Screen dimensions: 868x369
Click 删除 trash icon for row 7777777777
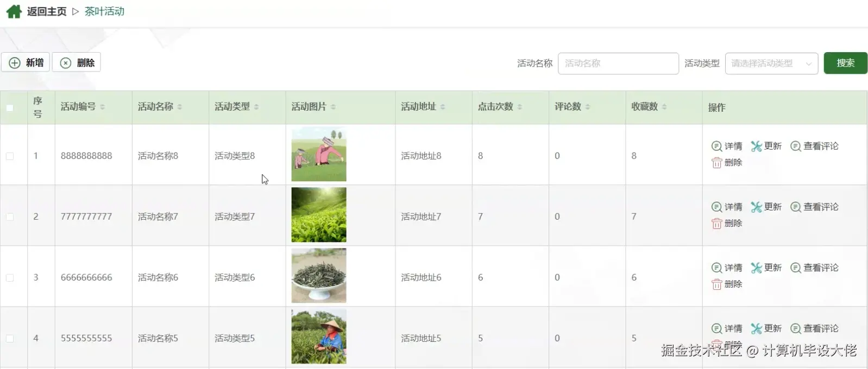(x=716, y=223)
